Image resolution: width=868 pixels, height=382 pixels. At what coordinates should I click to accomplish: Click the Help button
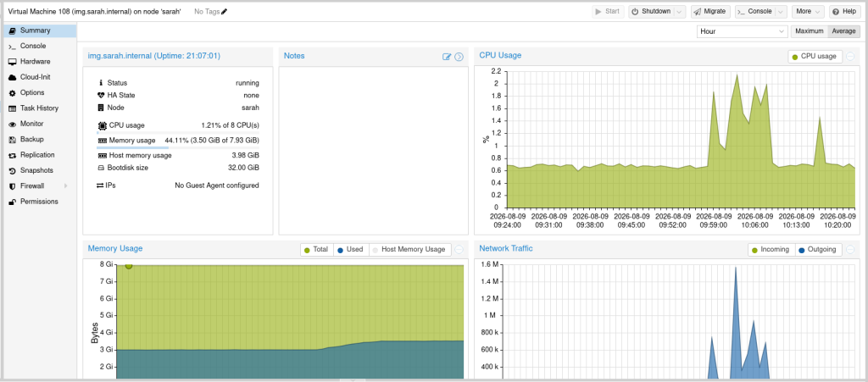click(843, 12)
